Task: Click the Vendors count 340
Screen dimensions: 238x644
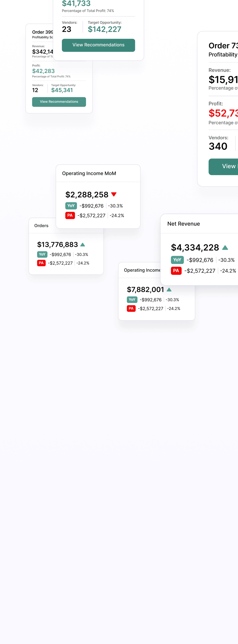Action: coord(218,146)
